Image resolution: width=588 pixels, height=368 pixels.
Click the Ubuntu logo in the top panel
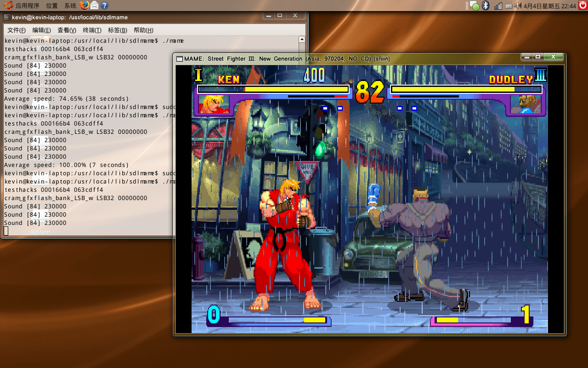8,6
